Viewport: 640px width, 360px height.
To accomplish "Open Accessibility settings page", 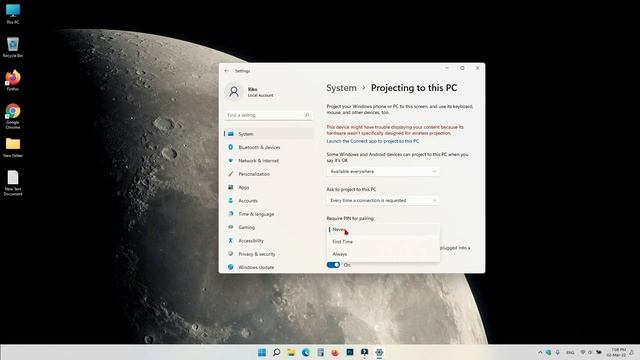I will point(268,241).
